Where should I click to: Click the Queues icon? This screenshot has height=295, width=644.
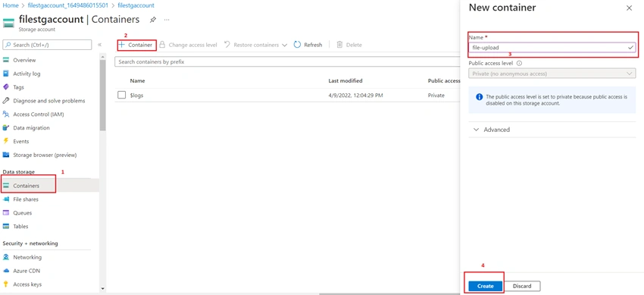click(6, 213)
